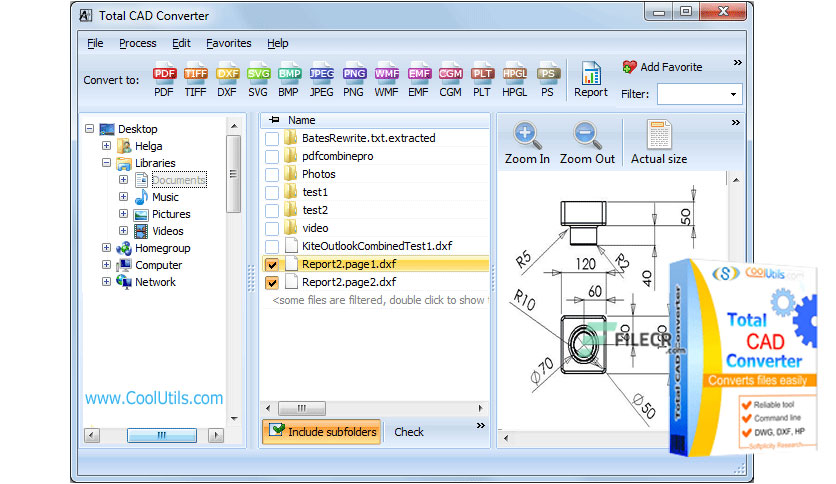Open the Help menu

tap(278, 43)
